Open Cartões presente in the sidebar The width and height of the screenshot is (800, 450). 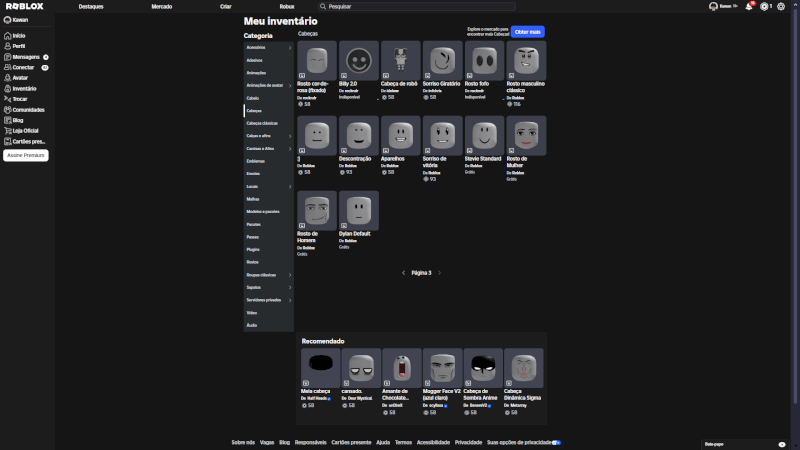pyautogui.click(x=25, y=141)
